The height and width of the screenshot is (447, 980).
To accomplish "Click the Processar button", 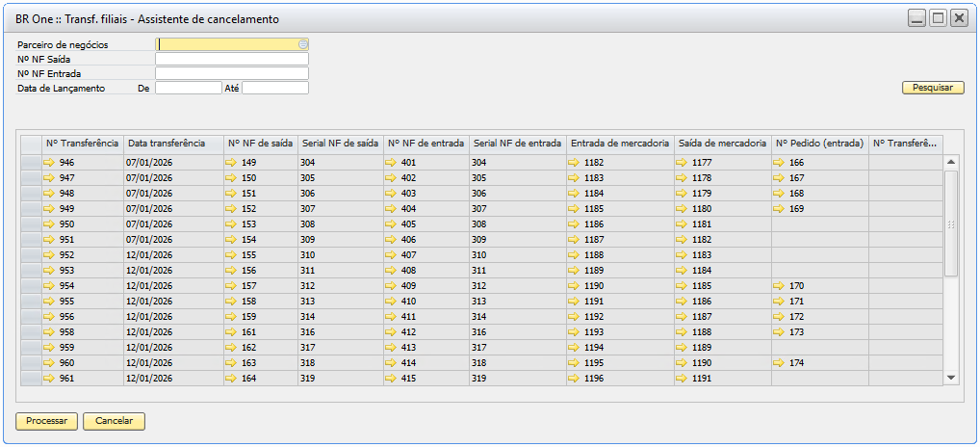I will coord(46,421).
